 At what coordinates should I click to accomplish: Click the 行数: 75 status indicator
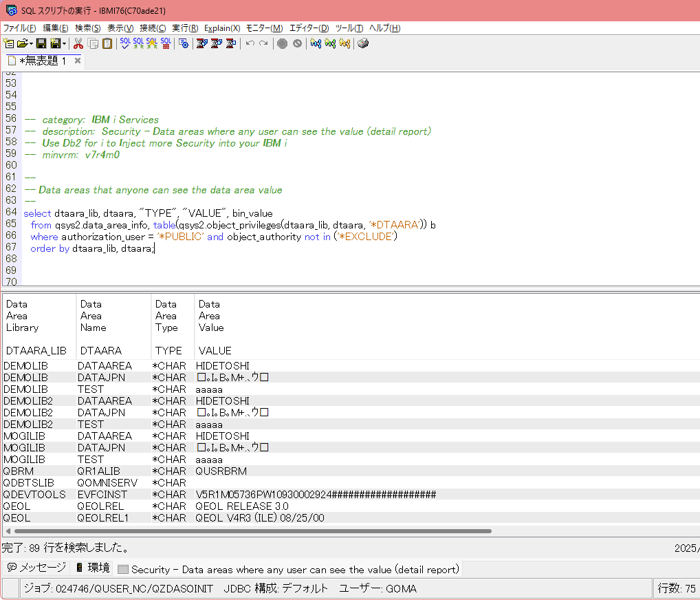coord(677,588)
